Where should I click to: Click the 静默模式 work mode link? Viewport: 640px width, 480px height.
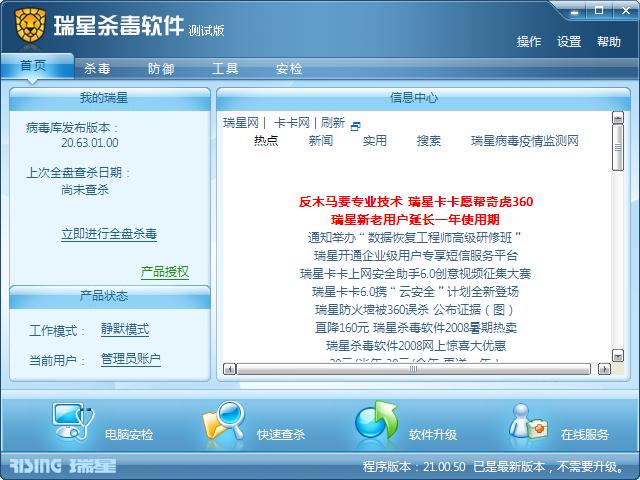pyautogui.click(x=125, y=329)
